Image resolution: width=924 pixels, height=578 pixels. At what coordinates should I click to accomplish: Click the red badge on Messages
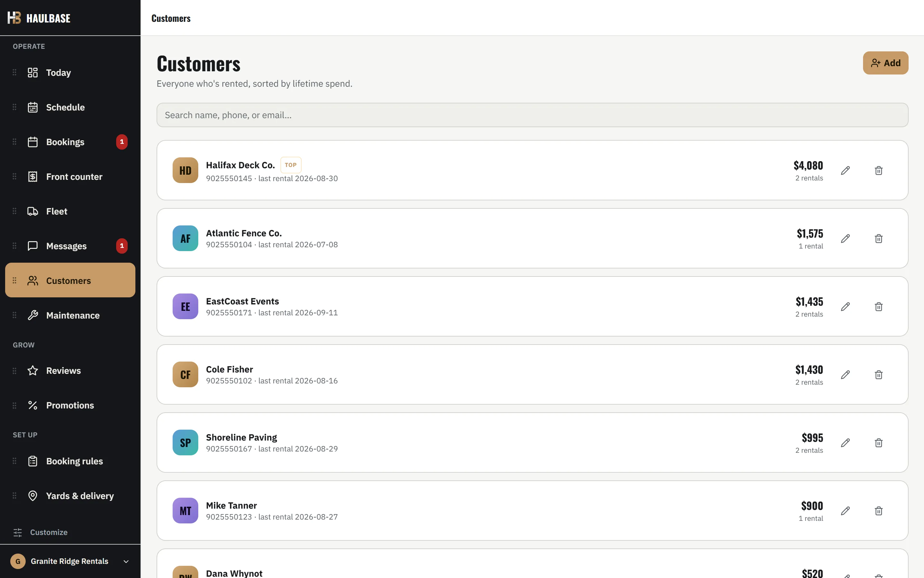point(122,246)
